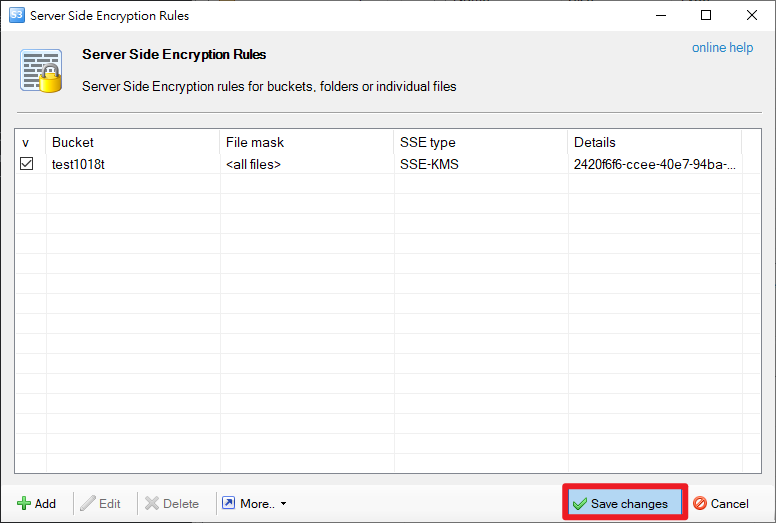Click the More.. arrow icon
The width and height of the screenshot is (776, 523).
[x=229, y=503]
